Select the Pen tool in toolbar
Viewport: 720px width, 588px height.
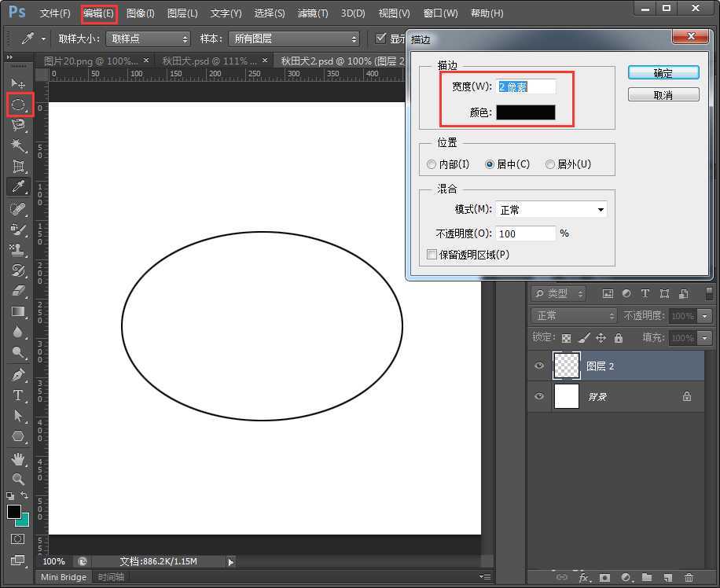click(x=19, y=374)
